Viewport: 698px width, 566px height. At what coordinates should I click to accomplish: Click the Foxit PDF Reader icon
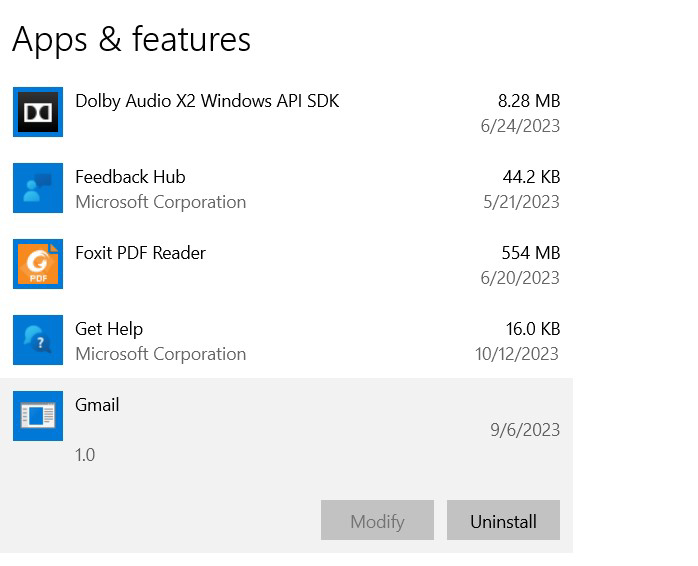[x=38, y=264]
